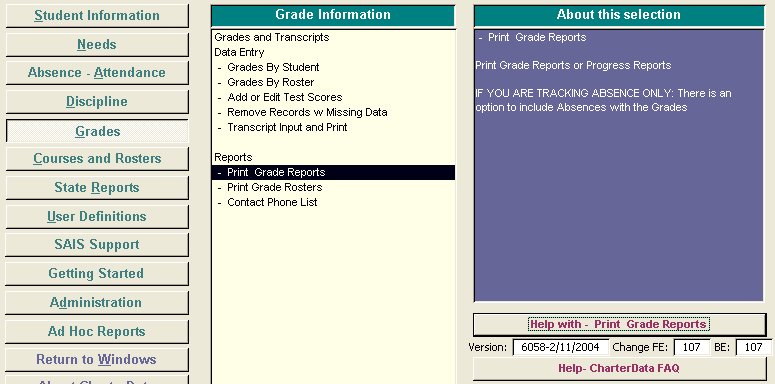Open Ad Hoc Reports

pyautogui.click(x=97, y=332)
